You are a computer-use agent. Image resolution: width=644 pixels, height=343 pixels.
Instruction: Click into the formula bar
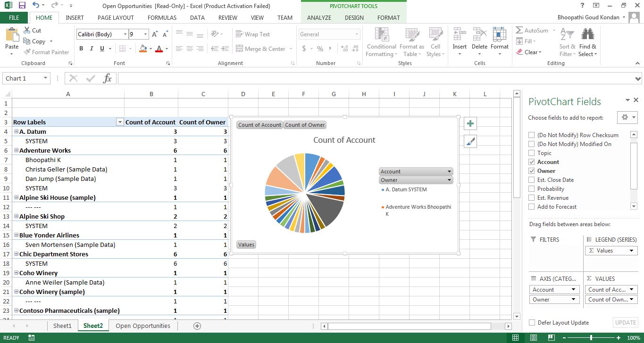(x=376, y=78)
